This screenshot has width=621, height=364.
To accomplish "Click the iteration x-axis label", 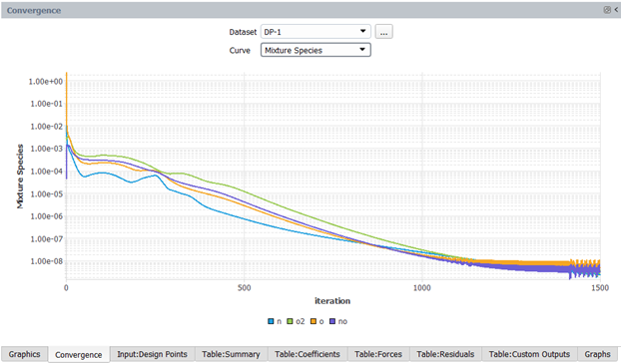I will (x=332, y=301).
